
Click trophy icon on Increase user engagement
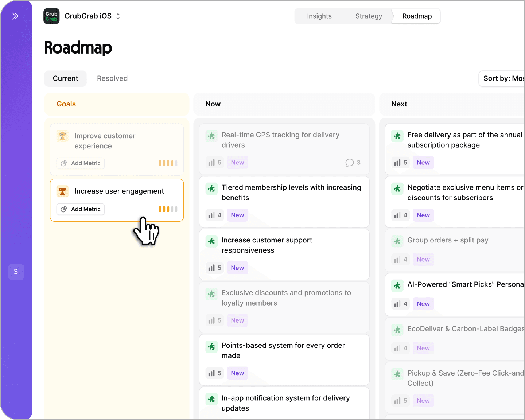tap(62, 191)
